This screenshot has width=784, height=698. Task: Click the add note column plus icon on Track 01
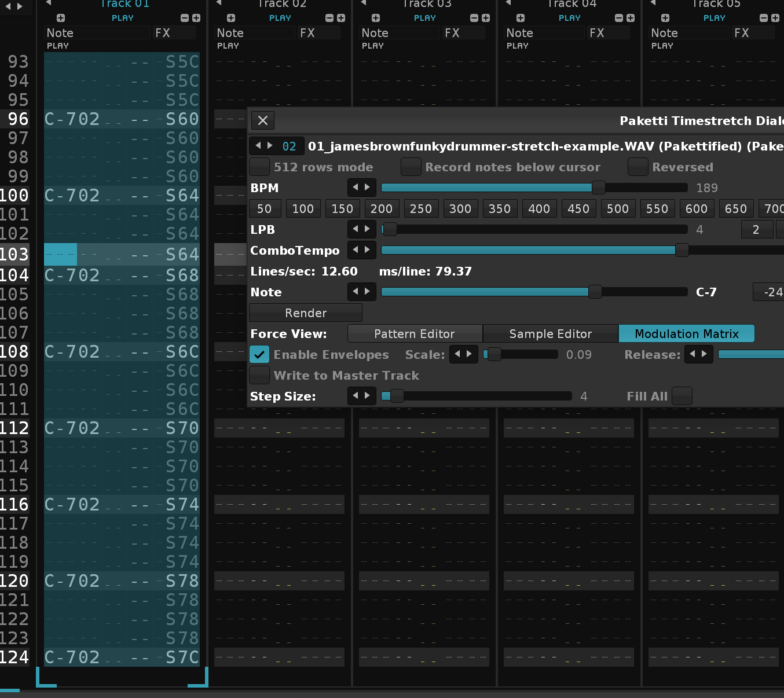tap(61, 18)
